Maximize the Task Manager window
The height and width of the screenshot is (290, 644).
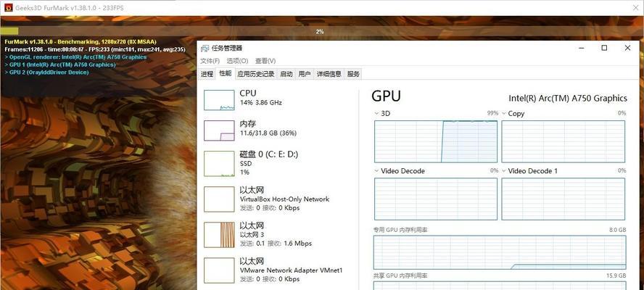(604, 48)
